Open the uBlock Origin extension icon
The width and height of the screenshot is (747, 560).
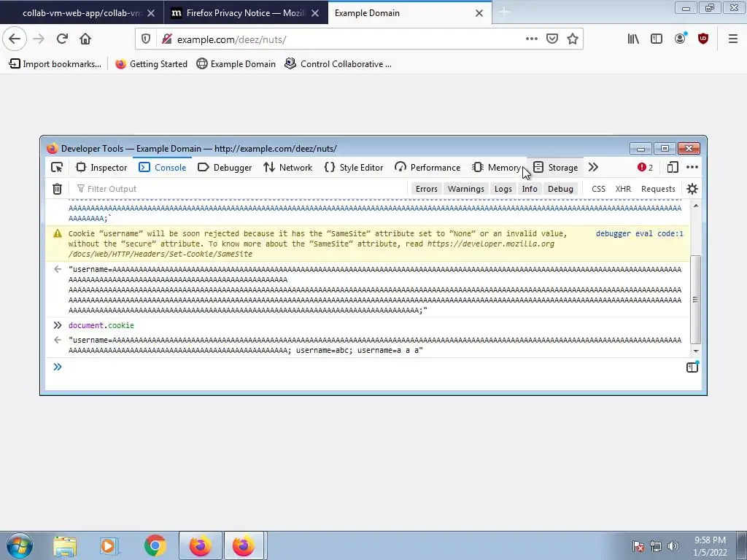(x=703, y=39)
